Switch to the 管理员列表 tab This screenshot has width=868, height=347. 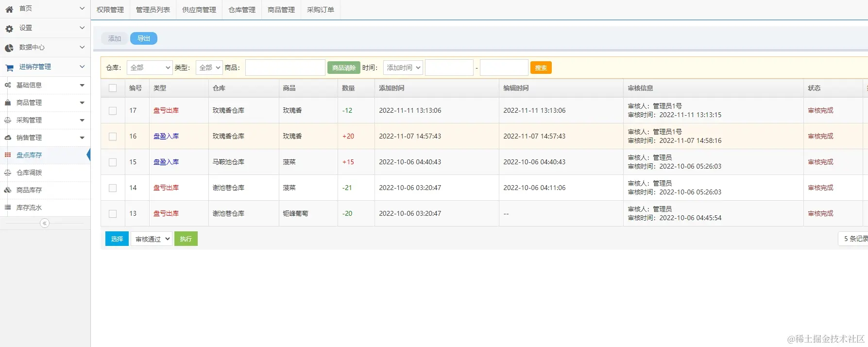pos(153,10)
